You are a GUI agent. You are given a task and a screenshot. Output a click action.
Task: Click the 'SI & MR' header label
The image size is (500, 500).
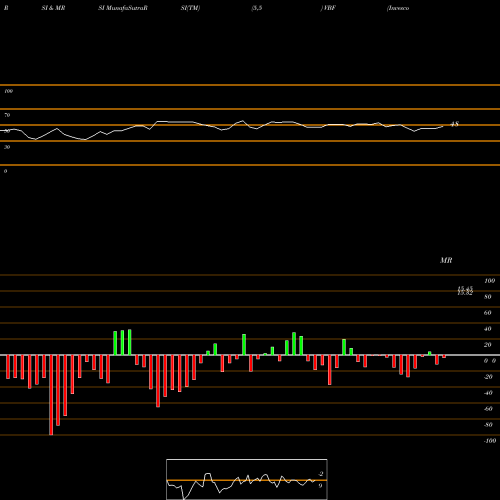[53, 8]
